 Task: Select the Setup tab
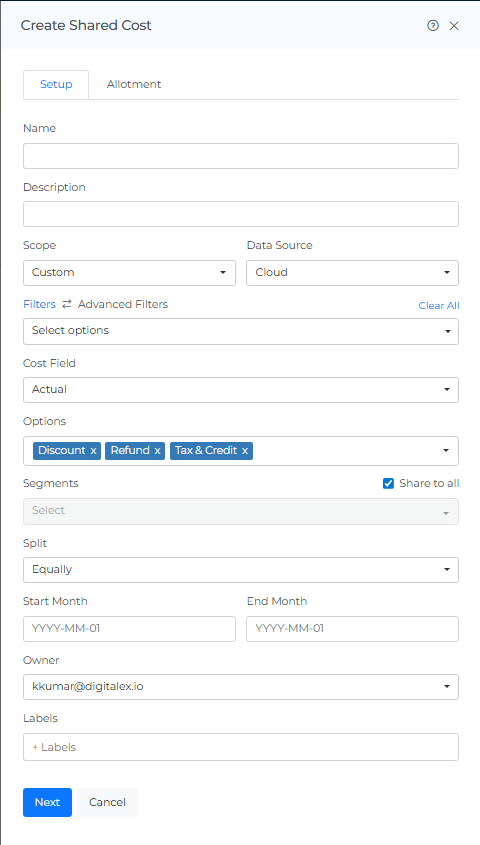click(x=56, y=85)
